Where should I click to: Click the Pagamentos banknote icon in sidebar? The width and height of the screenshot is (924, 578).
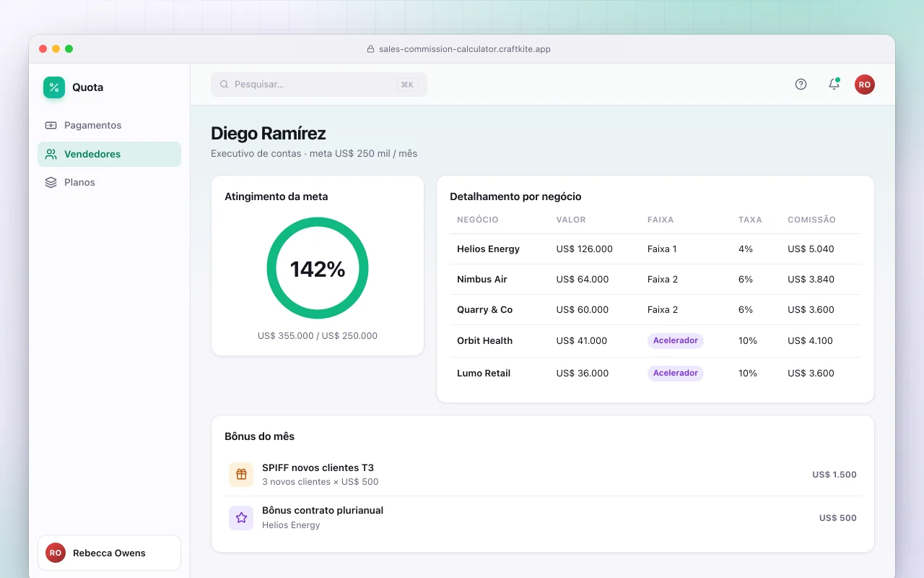click(x=51, y=125)
